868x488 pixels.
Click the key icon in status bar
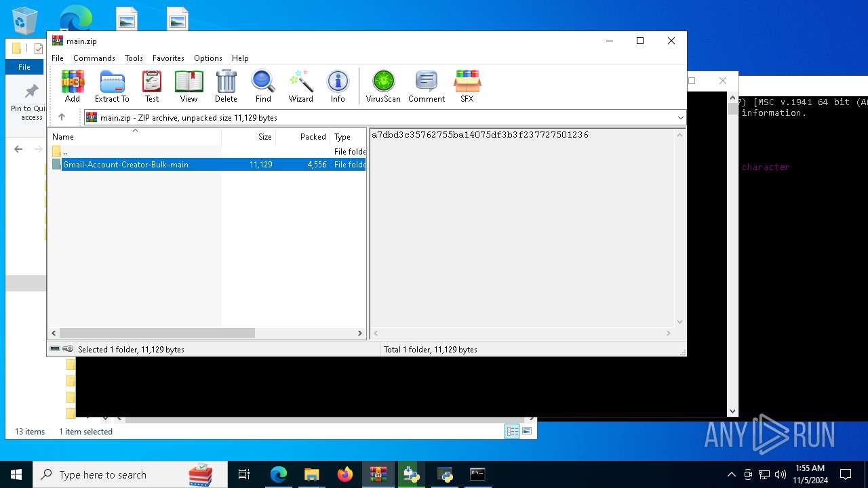point(68,349)
